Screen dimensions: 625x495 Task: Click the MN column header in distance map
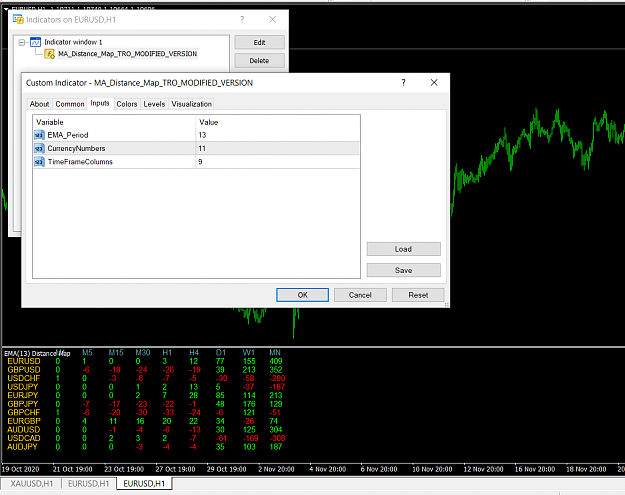coord(275,353)
